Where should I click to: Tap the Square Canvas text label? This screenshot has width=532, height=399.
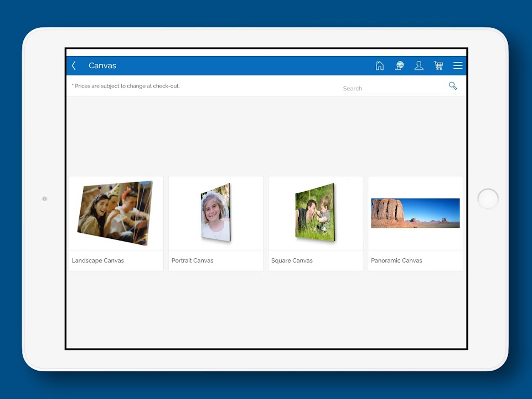pos(292,260)
